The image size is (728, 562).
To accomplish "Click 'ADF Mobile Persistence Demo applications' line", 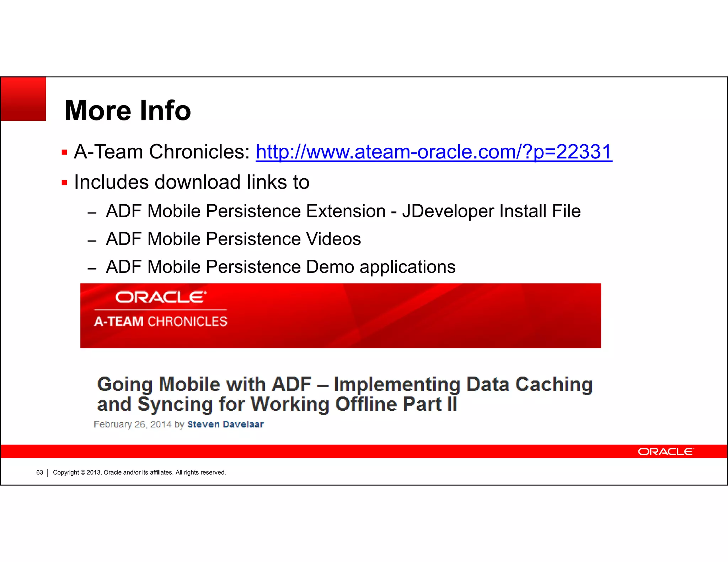I will pos(280,267).
